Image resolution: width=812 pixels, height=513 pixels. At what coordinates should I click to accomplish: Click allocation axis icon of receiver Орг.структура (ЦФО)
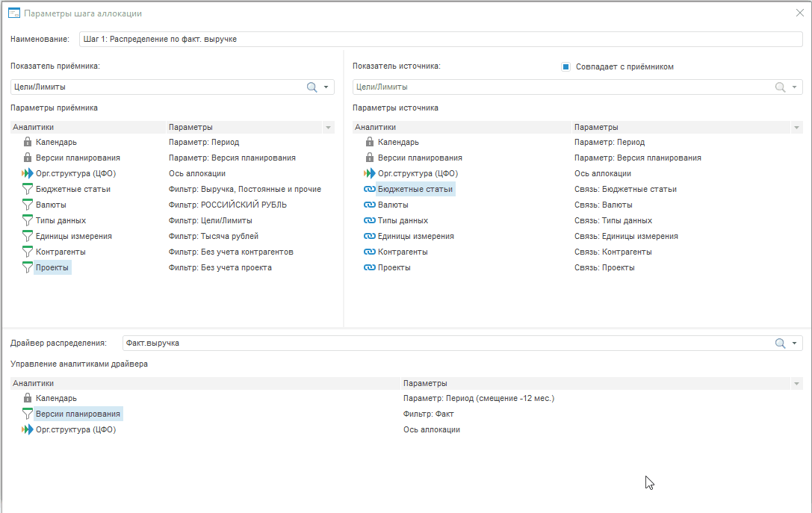tap(28, 173)
